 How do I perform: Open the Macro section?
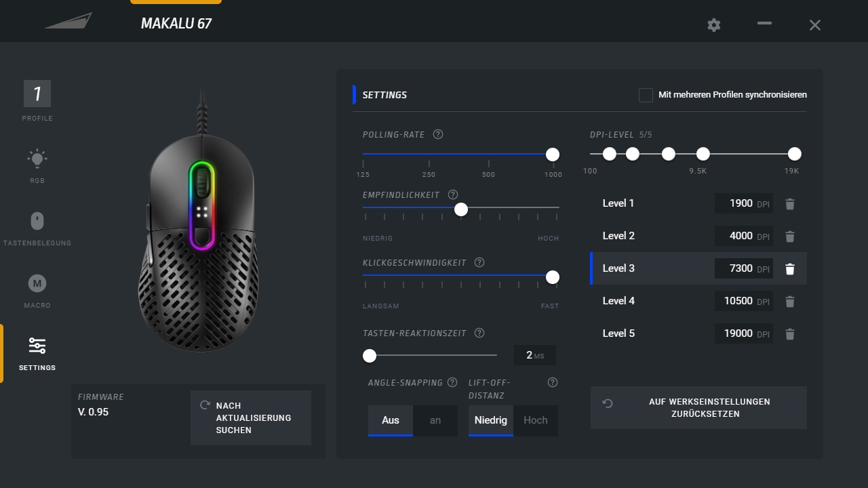pyautogui.click(x=37, y=283)
